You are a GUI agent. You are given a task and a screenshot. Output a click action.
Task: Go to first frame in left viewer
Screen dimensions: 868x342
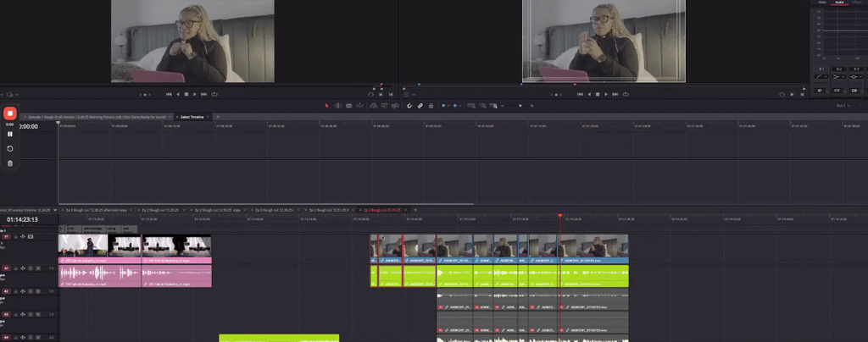point(169,95)
